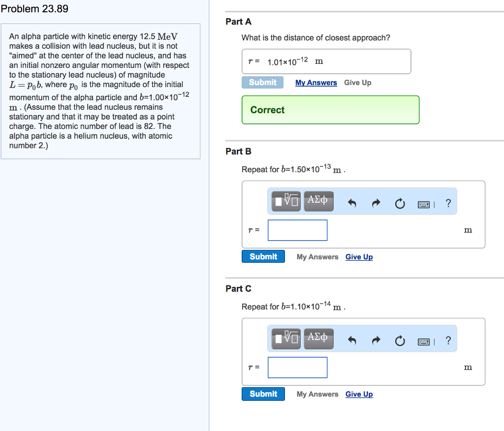This screenshot has height=431, width=504.
Task: Click Give Up link under Part B
Action: 359,257
